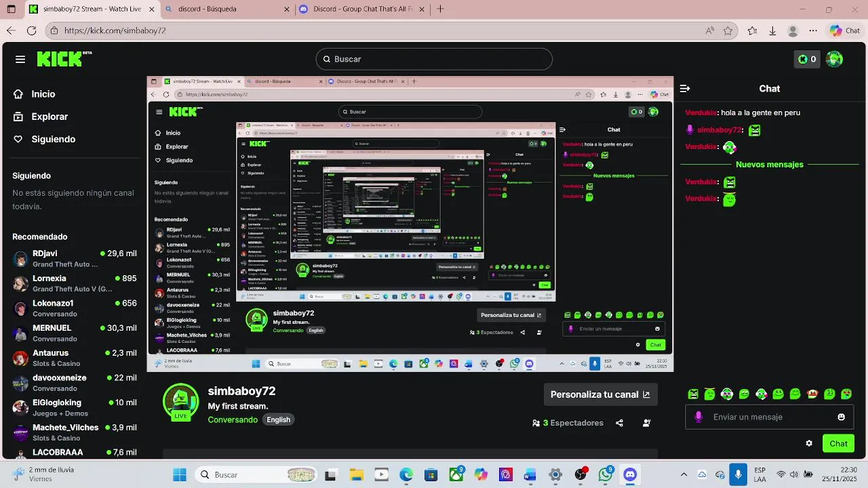This screenshot has height=488, width=868.
Task: Open Lornexia recommended channel
Action: (x=75, y=283)
